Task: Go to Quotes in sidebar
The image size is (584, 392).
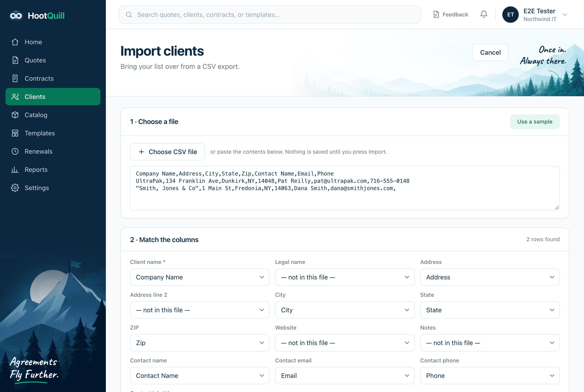Action: [x=53, y=60]
